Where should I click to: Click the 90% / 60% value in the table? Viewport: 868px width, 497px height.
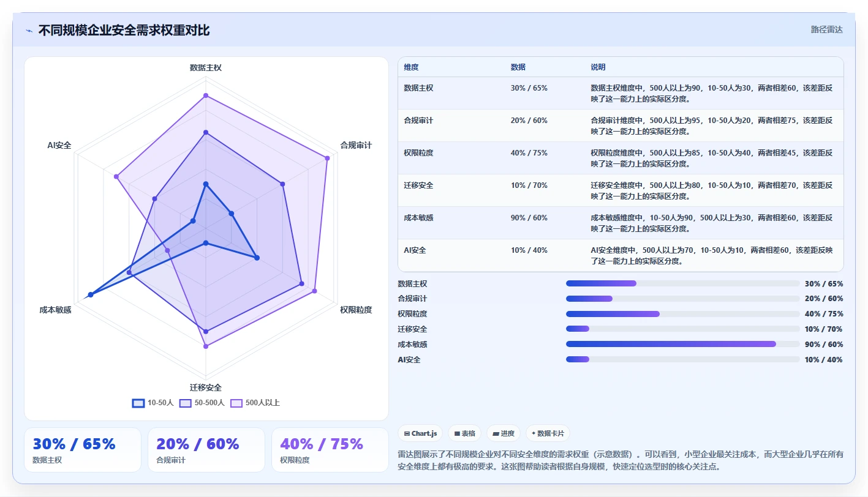click(x=529, y=218)
